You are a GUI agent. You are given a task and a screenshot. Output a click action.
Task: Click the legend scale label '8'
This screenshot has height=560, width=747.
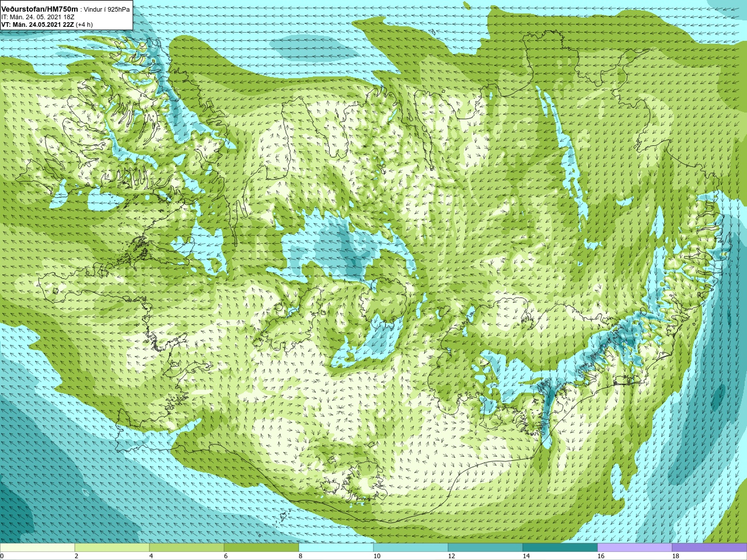(x=301, y=556)
